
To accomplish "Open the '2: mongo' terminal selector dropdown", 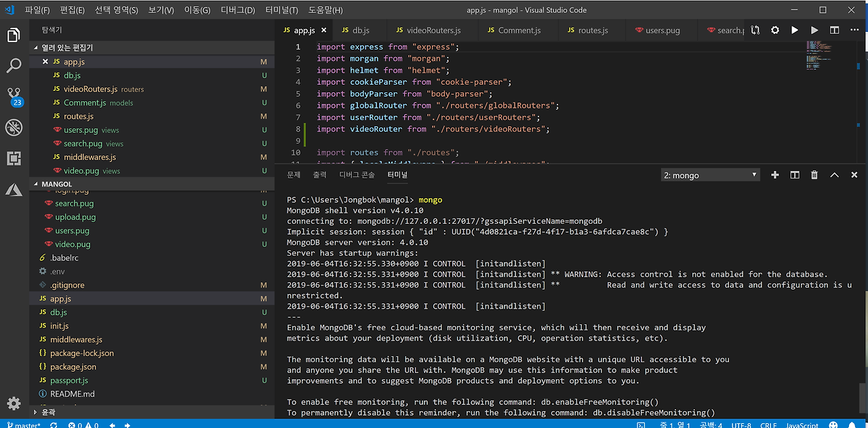I will (710, 175).
